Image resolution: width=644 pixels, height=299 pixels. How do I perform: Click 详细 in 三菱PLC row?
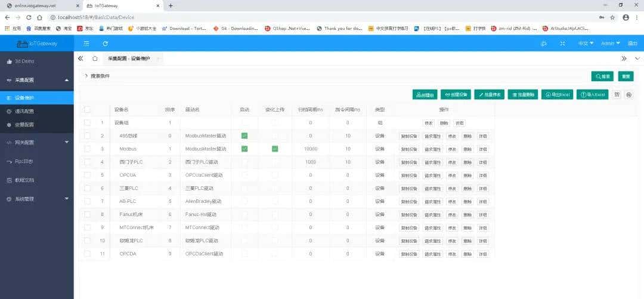coord(483,189)
